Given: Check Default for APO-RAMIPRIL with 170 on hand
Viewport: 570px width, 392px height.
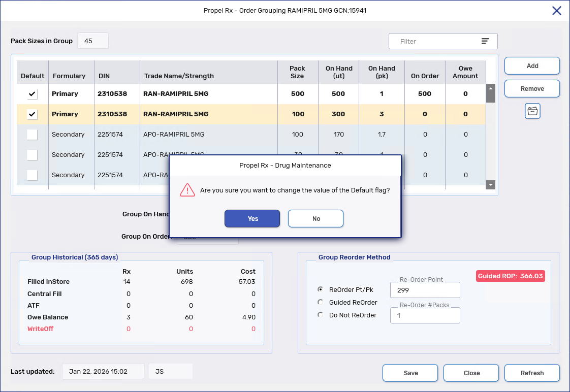Looking at the screenshot, I should 32,135.
